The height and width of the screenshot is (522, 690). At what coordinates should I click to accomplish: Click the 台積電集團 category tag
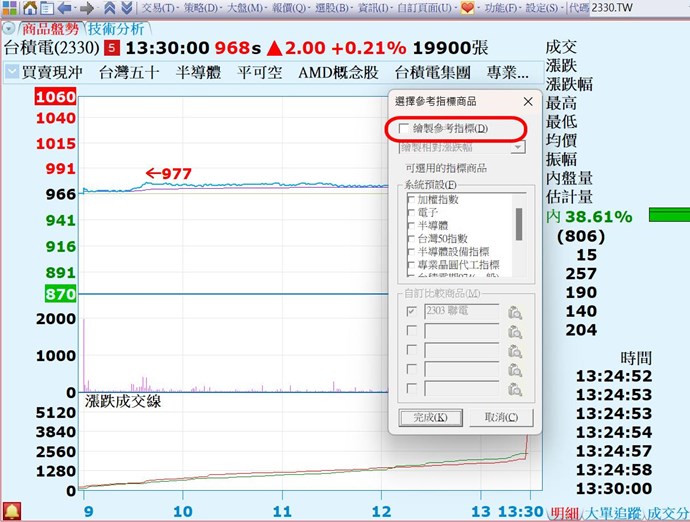[x=433, y=72]
